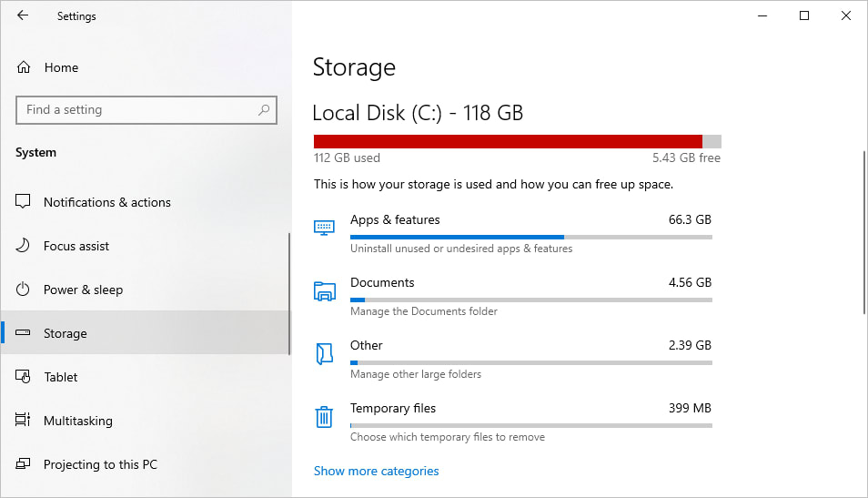Open the Storage settings page
This screenshot has width=868, height=498.
point(66,333)
